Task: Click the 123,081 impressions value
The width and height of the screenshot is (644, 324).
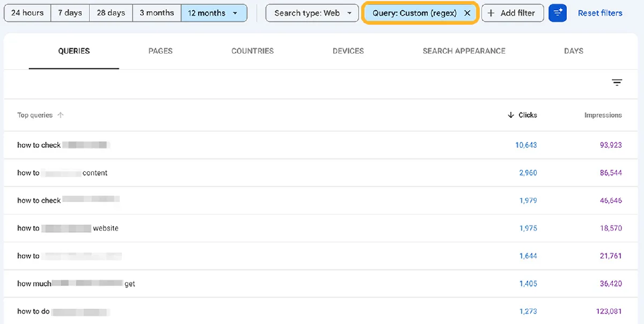Action: [609, 311]
